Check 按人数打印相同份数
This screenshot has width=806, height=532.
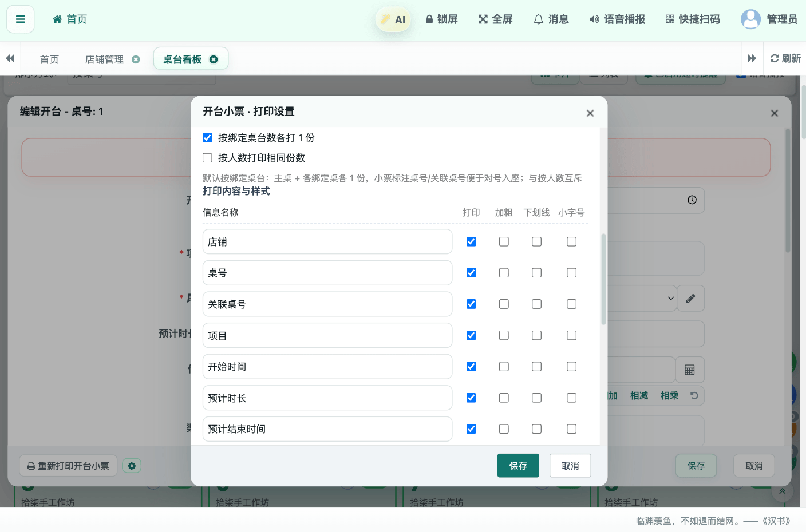click(207, 158)
